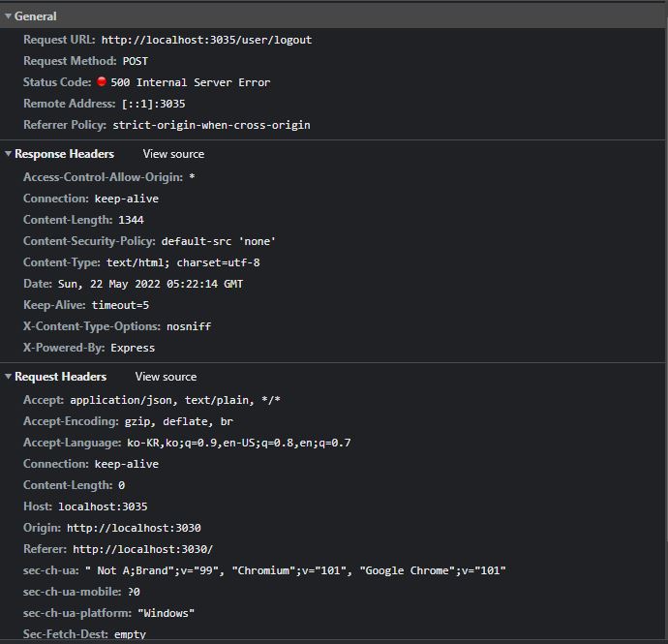
Task: Collapse the Request Headers section
Action: 9,377
